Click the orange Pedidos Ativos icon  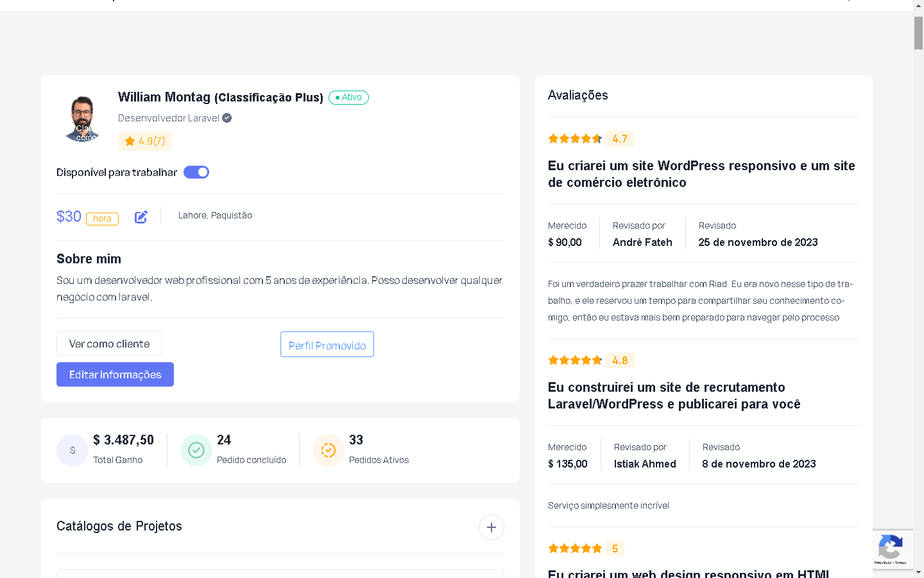click(x=328, y=450)
